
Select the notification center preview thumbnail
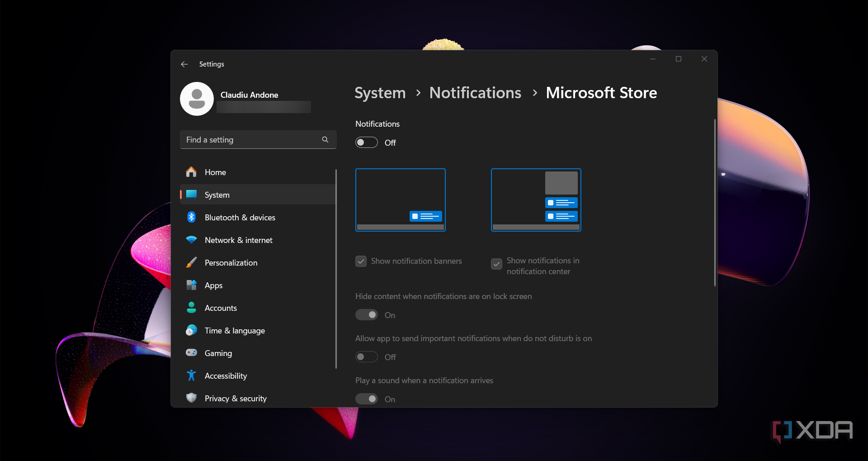(x=536, y=200)
